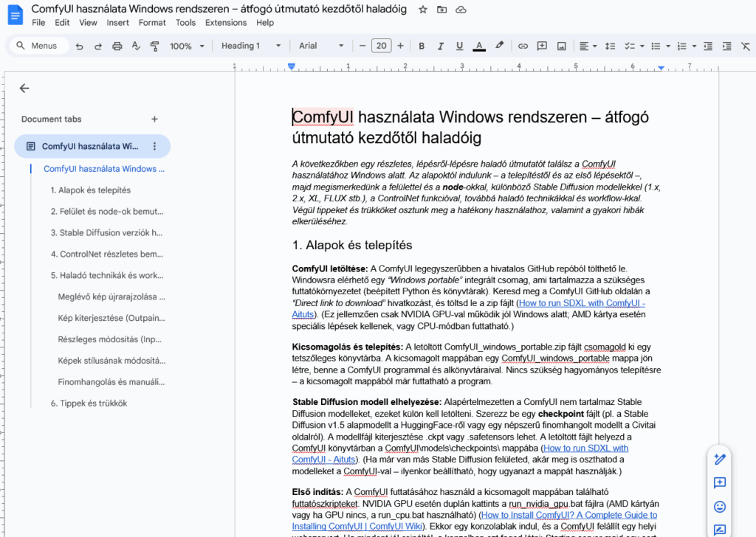Go to outline 6. Tippek és trükkök

click(x=89, y=403)
